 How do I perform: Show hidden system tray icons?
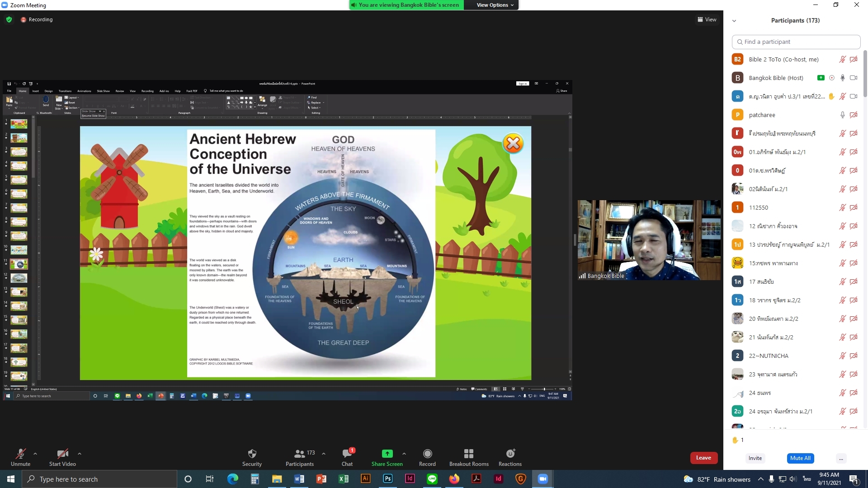point(761,479)
